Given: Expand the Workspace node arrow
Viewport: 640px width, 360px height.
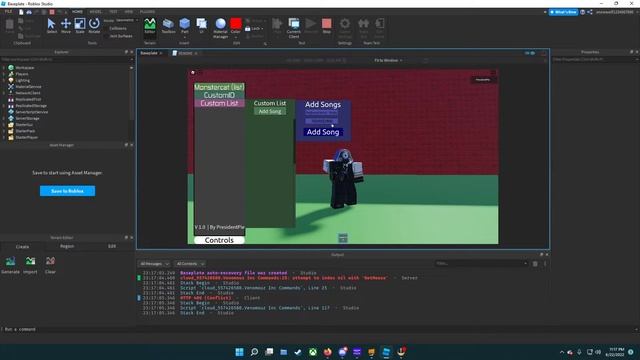Looking at the screenshot, I should [x=4, y=68].
